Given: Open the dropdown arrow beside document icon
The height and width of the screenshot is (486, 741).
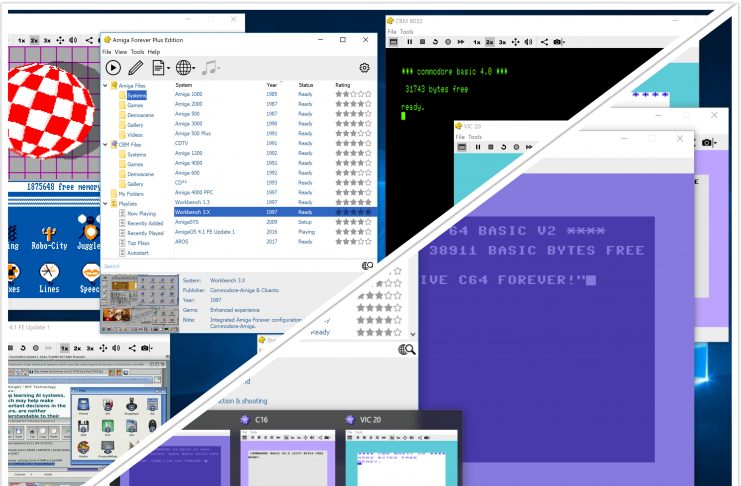Looking at the screenshot, I should [x=168, y=69].
